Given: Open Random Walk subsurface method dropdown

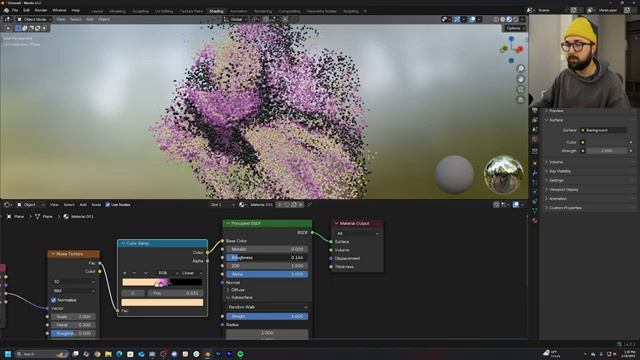Looking at the screenshot, I should [x=267, y=307].
